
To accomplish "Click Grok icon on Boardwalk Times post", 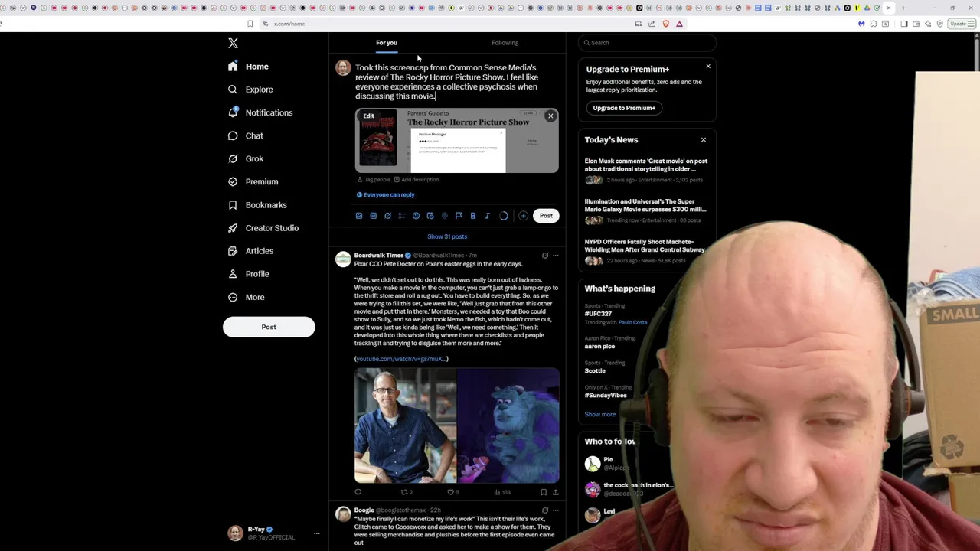I will (545, 256).
